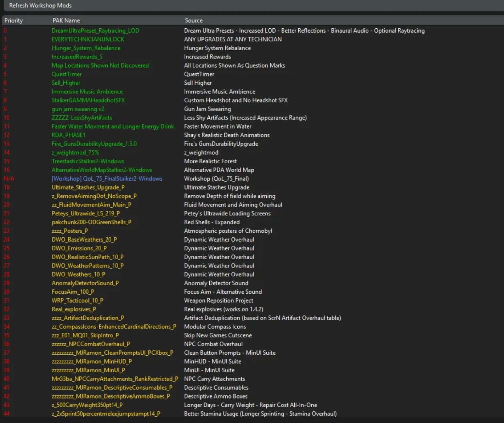This screenshot has width=504, height=423.
Task: Sort by PAK Name column header
Action: [66, 21]
